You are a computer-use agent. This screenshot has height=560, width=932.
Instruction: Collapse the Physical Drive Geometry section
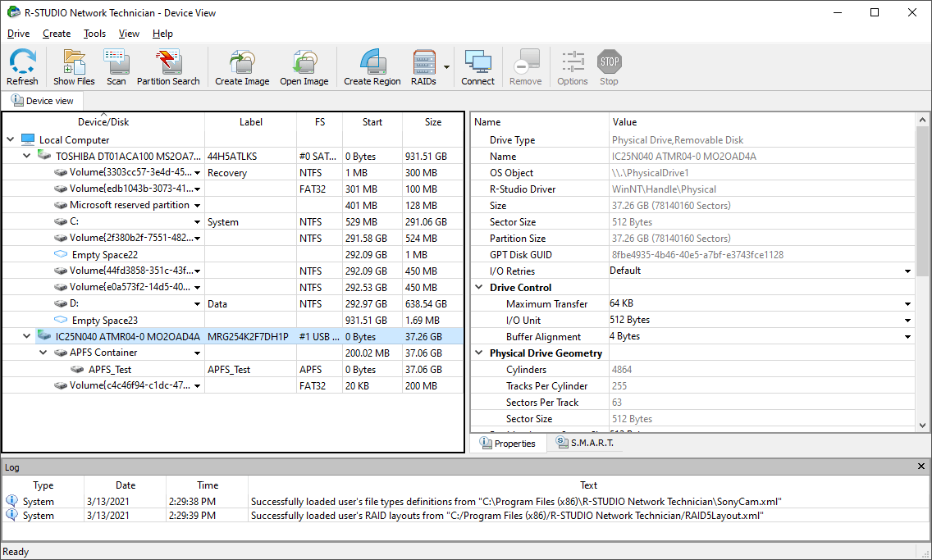point(479,353)
